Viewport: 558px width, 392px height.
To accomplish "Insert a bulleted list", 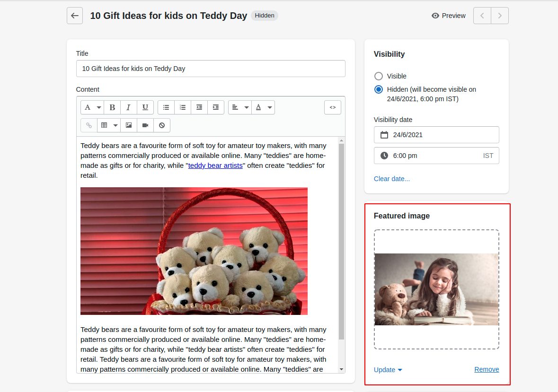I will pyautogui.click(x=166, y=107).
